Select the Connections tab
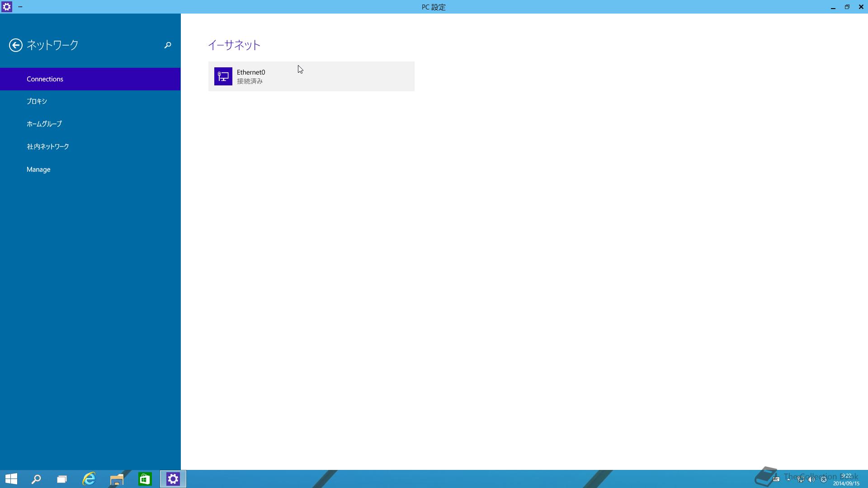 [90, 79]
